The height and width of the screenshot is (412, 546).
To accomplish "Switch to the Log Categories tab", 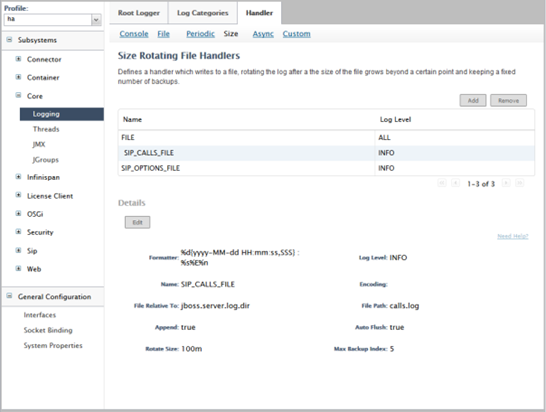I will click(203, 13).
